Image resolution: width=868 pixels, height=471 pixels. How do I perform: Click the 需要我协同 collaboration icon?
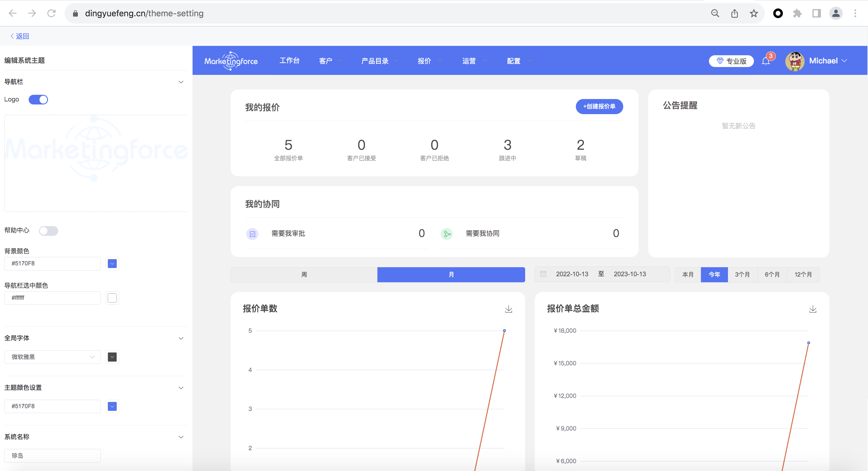(447, 234)
